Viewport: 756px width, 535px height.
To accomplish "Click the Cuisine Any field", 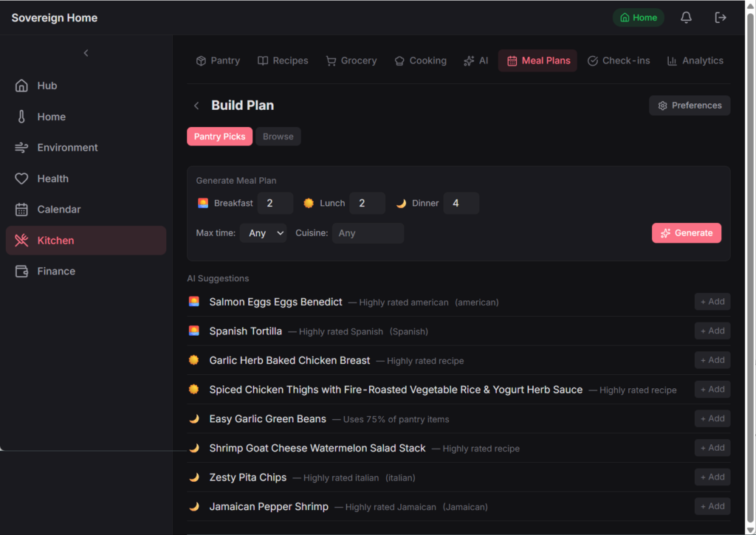I will tap(368, 233).
